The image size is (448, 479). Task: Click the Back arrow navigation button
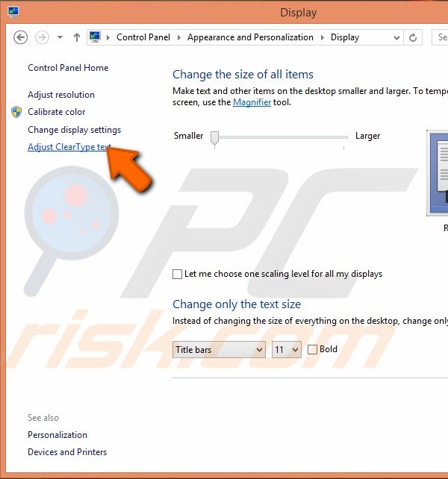[x=20, y=37]
